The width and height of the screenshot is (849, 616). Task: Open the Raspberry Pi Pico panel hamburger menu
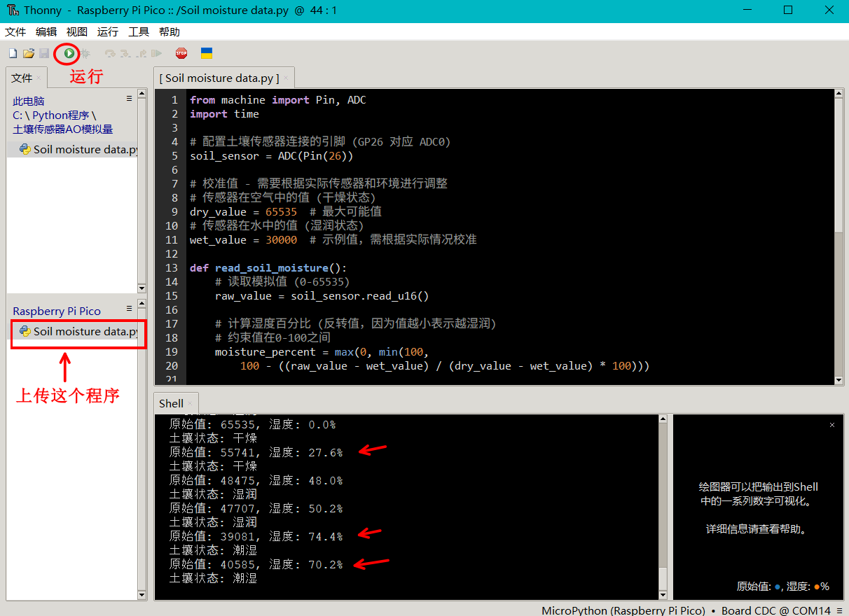[129, 308]
